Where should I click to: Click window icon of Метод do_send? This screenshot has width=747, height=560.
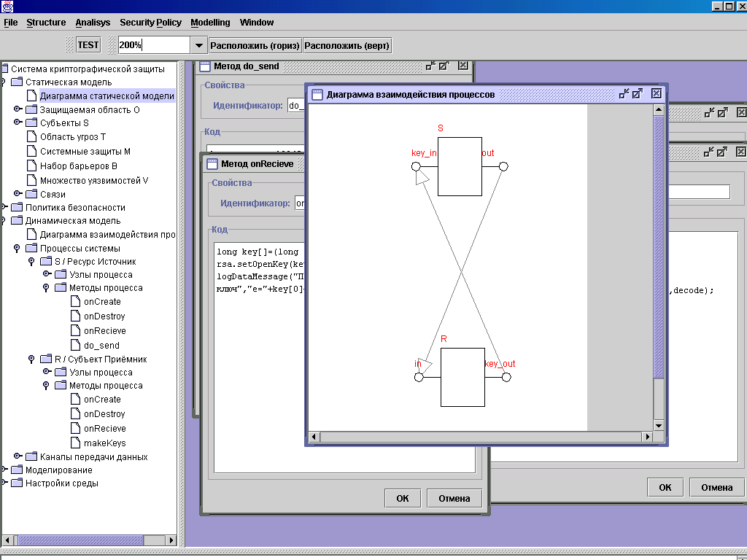point(205,66)
